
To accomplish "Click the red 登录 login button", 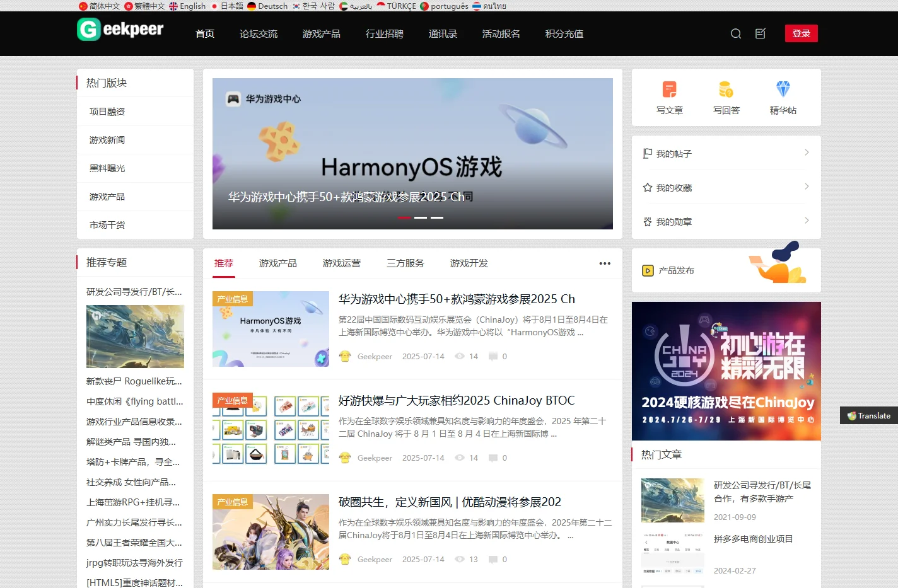I will pos(802,33).
